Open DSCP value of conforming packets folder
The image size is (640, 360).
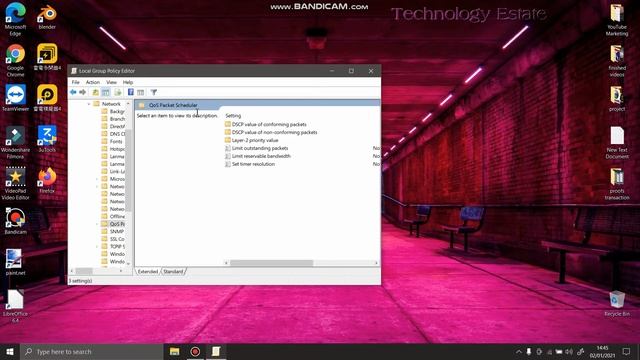pyautogui.click(x=265, y=124)
